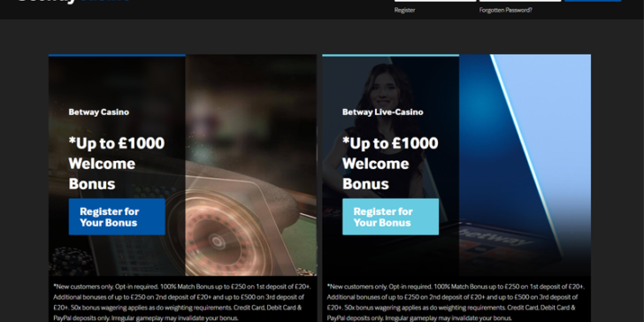Click the blue Login button in the header
This screenshot has height=322, width=644.
[593, 1]
